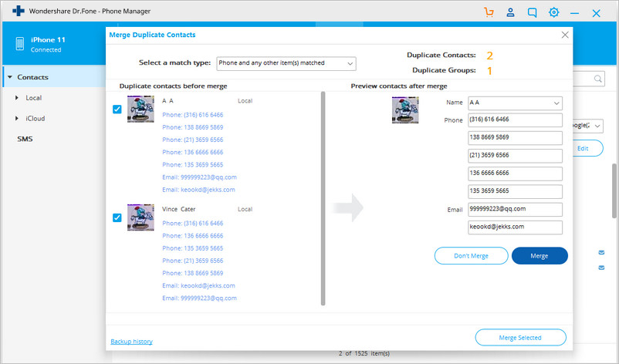Screen dimensions: 619x364
Task: Open the Name dropdown in preview
Action: [515, 103]
